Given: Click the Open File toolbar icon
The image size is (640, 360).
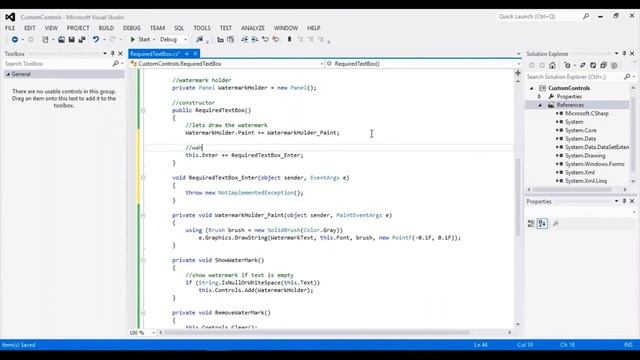Looking at the screenshot, I should (x=61, y=40).
